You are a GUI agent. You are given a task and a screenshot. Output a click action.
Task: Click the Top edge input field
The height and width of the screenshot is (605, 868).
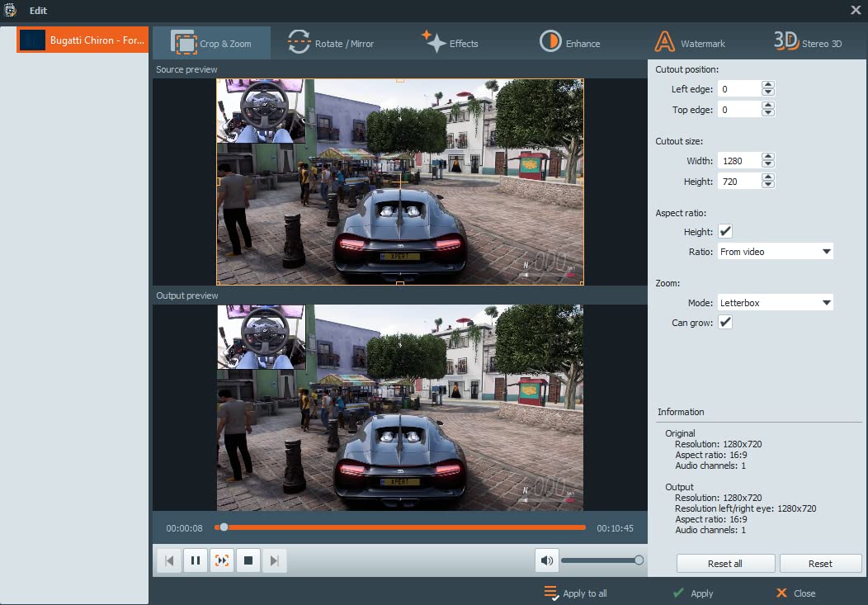(739, 109)
